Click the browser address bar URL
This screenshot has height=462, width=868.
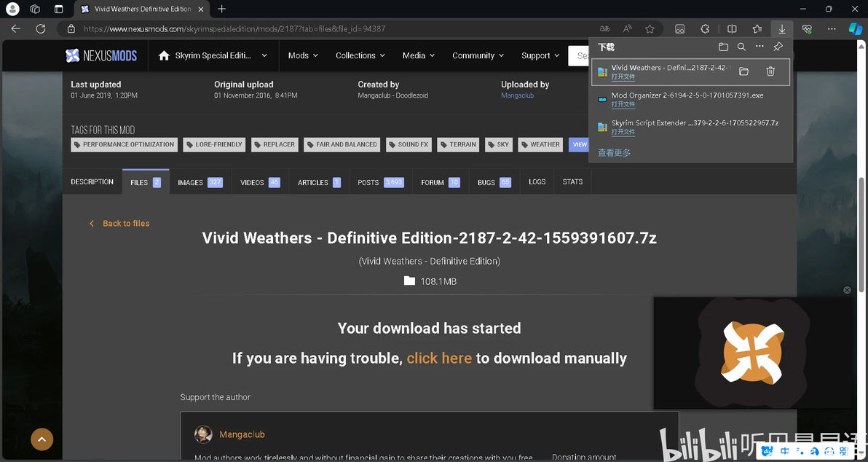click(x=234, y=29)
